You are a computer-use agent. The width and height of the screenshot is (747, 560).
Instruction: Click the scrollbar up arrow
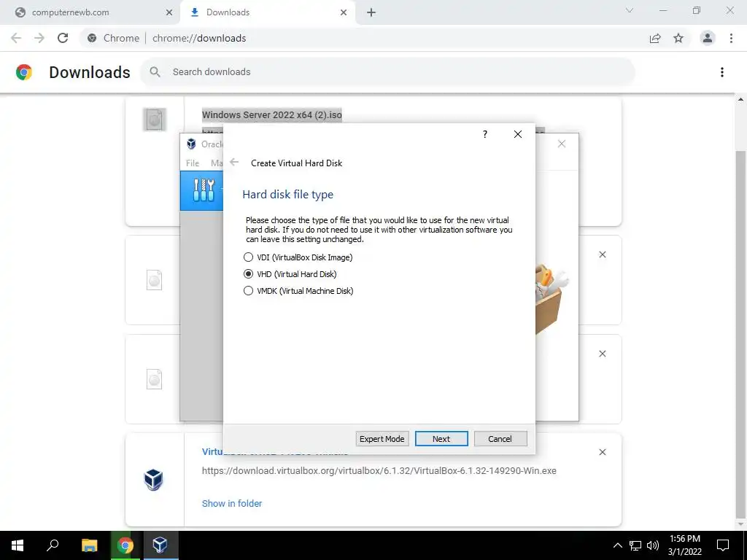[x=740, y=99]
